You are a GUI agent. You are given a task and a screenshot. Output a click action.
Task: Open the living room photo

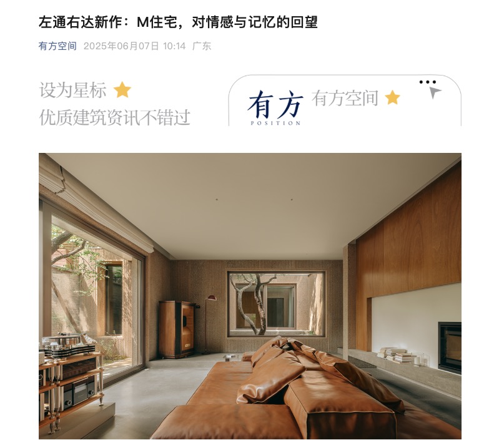tap(250, 296)
